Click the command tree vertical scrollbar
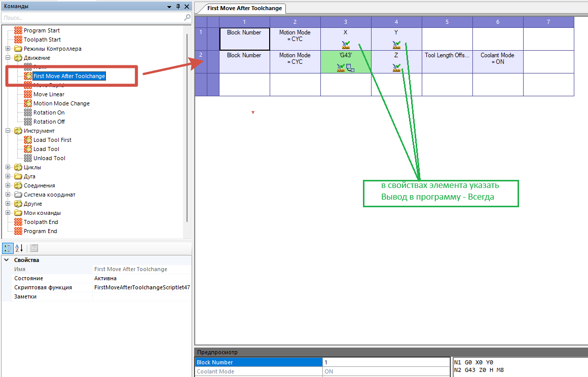This screenshot has height=377, width=588. click(187, 127)
